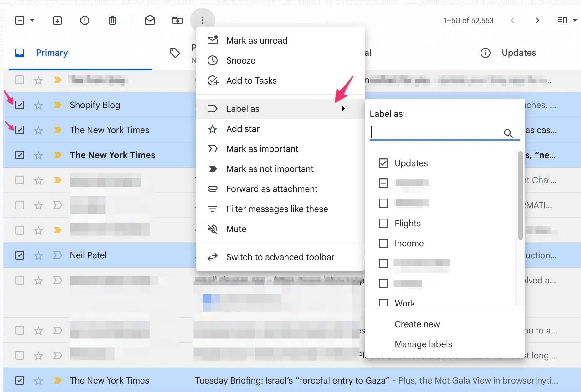581x392 pixels.
Task: Mark selected emails as read via envelope icon
Action: (150, 20)
